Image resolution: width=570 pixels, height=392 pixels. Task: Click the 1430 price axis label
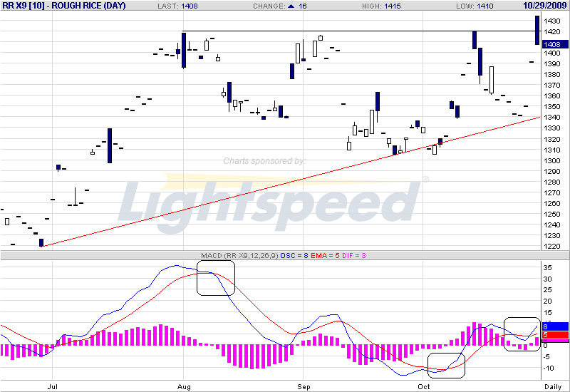tap(551, 21)
